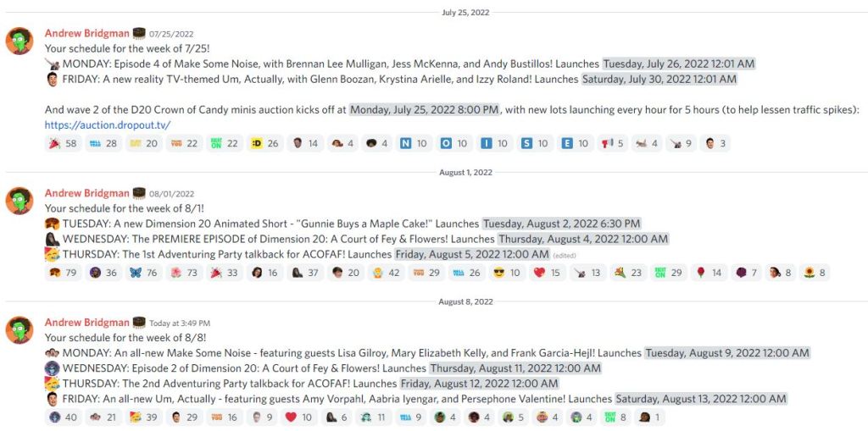Toggle the letter E reaction
This screenshot has width=868, height=431.
click(x=576, y=144)
